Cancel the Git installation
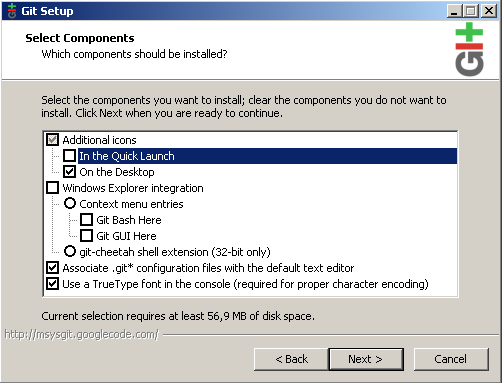This screenshot has height=383, width=502. 451,359
